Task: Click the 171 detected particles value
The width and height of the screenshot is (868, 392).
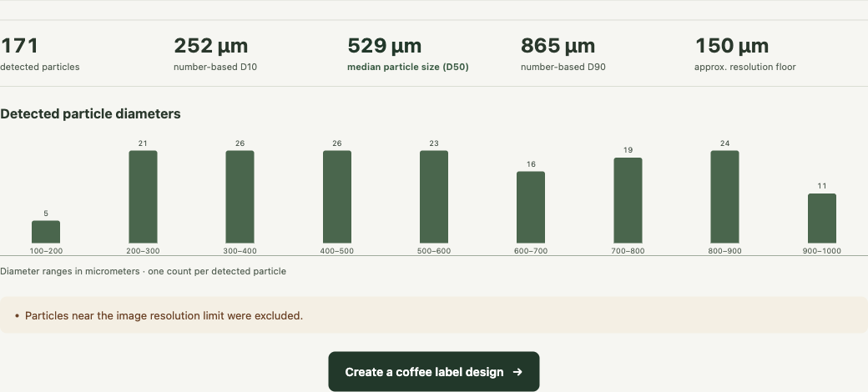Action: tap(19, 46)
